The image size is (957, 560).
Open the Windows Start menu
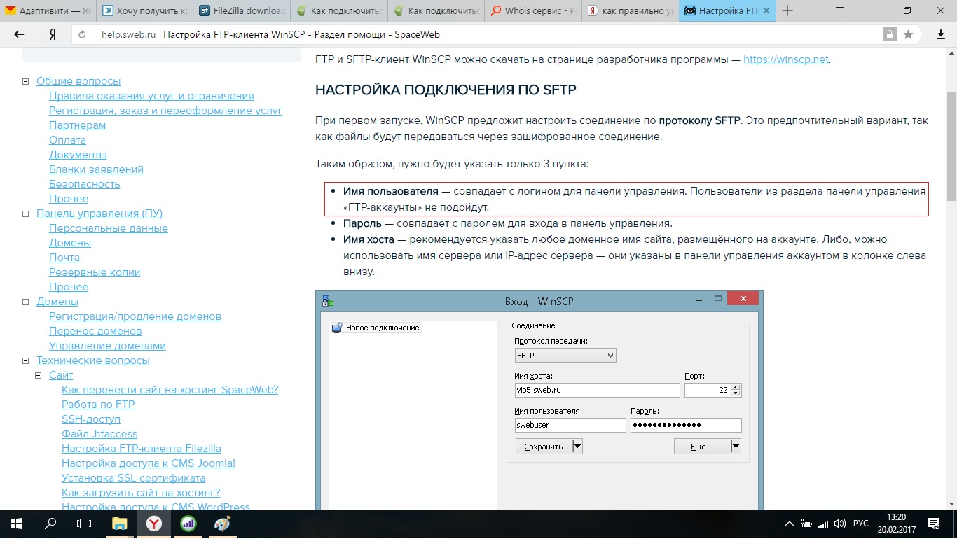coord(17,523)
